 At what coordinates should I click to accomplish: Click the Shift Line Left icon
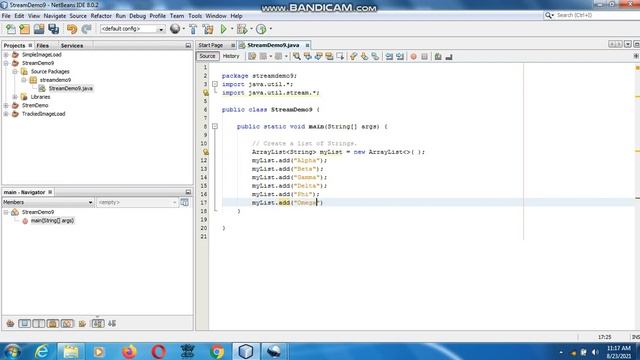(389, 57)
